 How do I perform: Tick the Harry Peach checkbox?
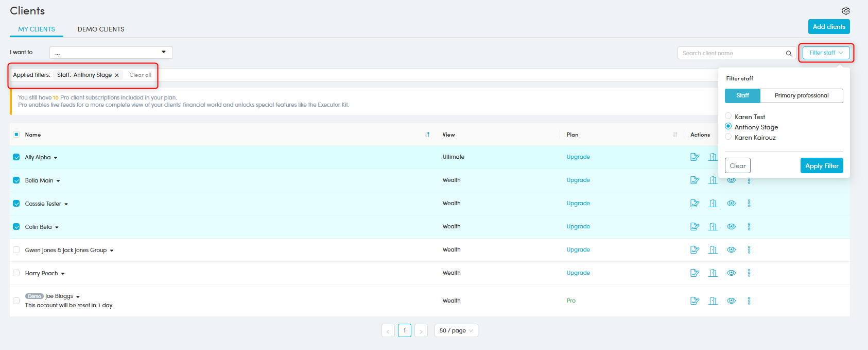[x=16, y=273]
